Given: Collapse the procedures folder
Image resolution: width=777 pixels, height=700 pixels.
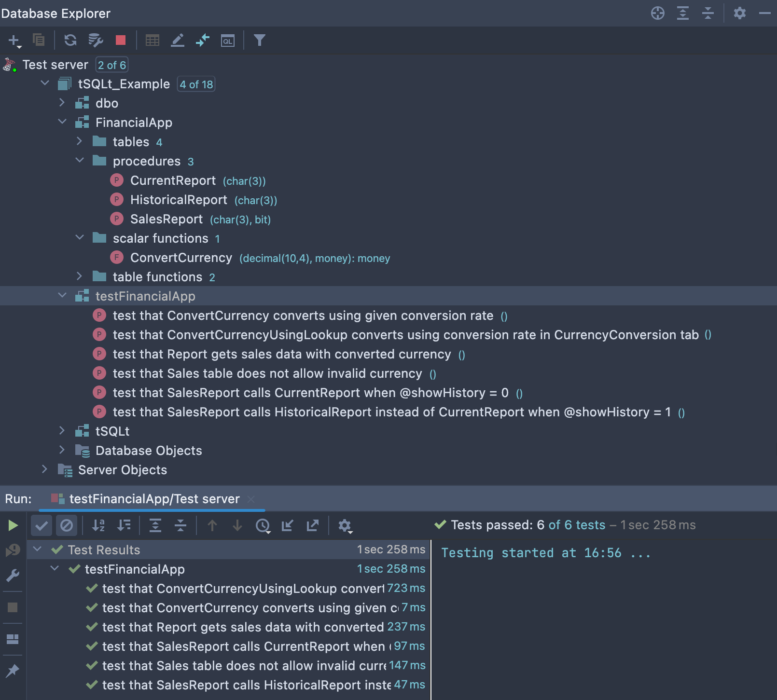Looking at the screenshot, I should pyautogui.click(x=80, y=161).
